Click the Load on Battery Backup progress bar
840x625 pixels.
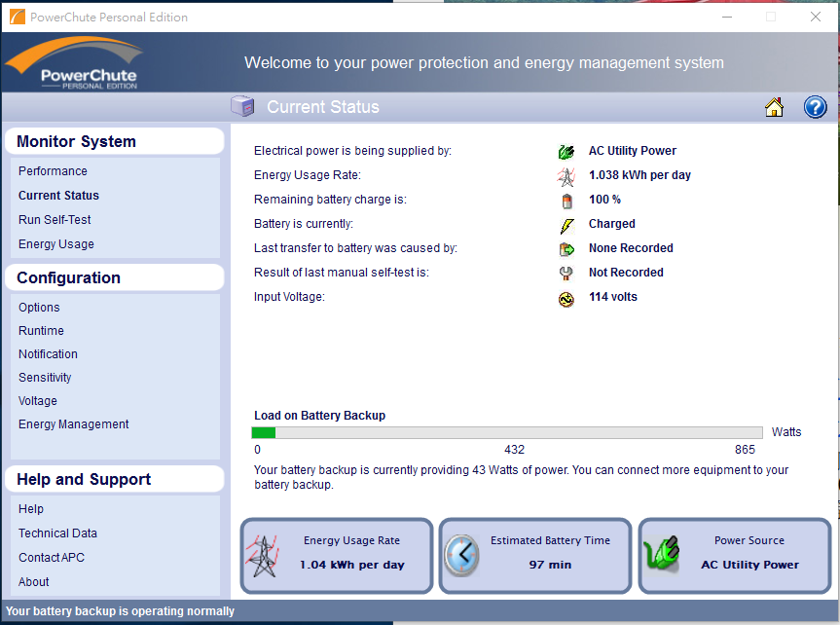point(507,432)
